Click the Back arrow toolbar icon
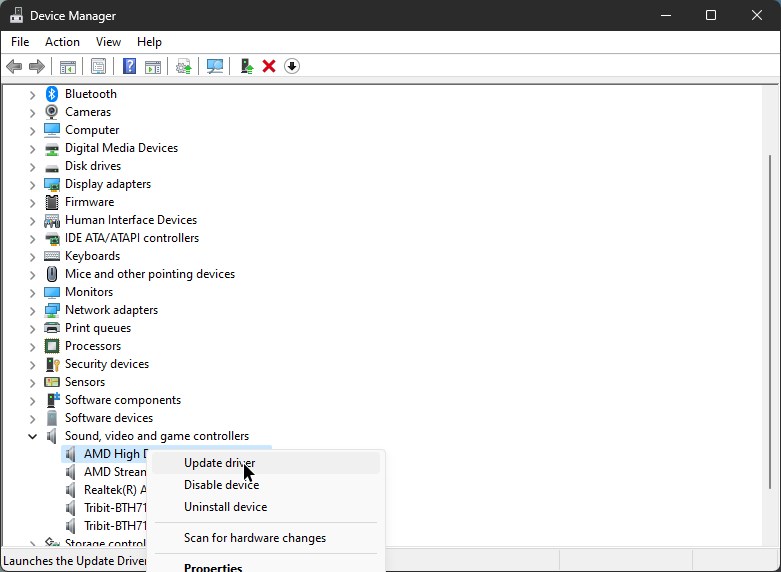The width and height of the screenshot is (781, 572). (14, 66)
